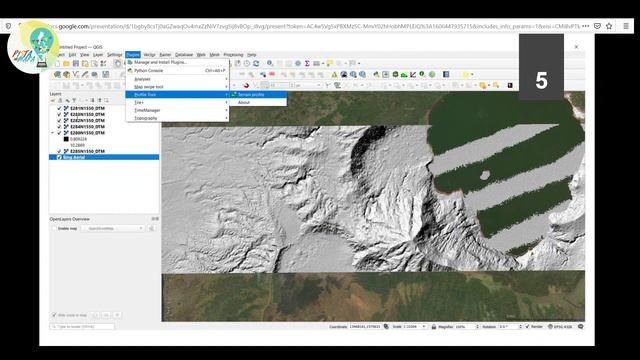Open Terrain profile from the Profile Tool submenu
Image resolution: width=640 pixels, height=360 pixels.
(258, 95)
